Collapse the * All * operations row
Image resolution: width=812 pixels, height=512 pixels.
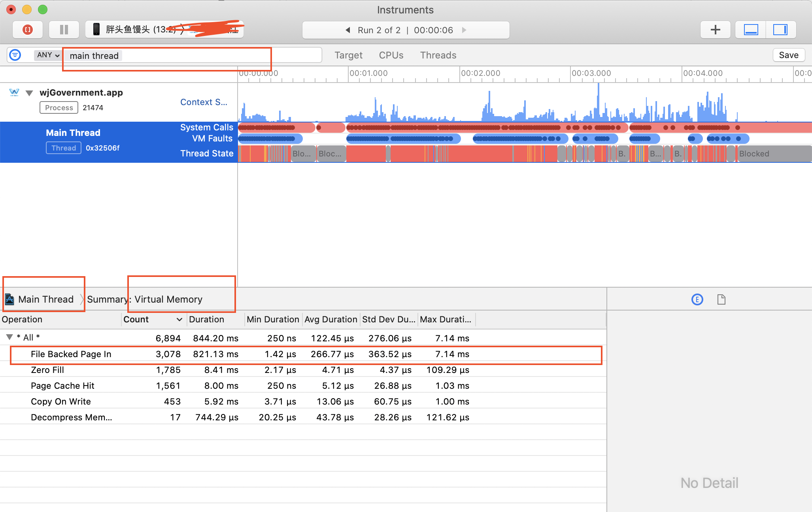point(9,337)
